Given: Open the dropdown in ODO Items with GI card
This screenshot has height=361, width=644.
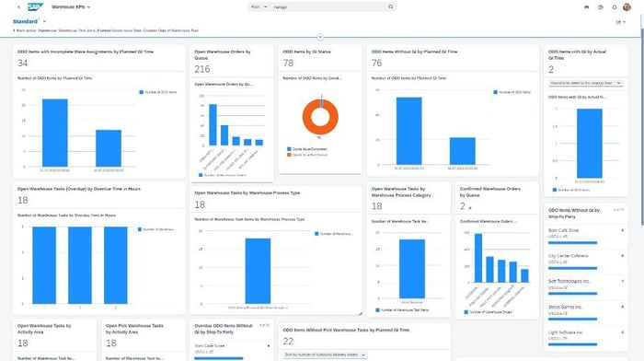Looking at the screenshot, I should click(x=586, y=83).
